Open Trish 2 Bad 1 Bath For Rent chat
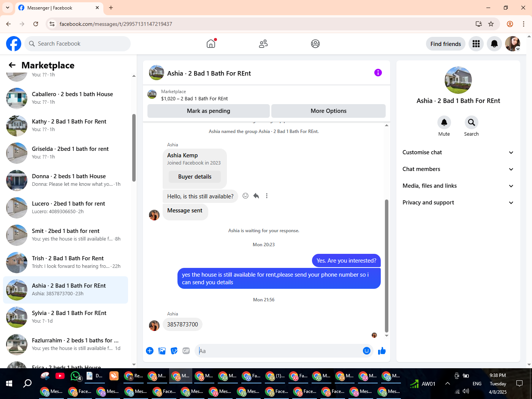The height and width of the screenshot is (399, 532). click(65, 263)
